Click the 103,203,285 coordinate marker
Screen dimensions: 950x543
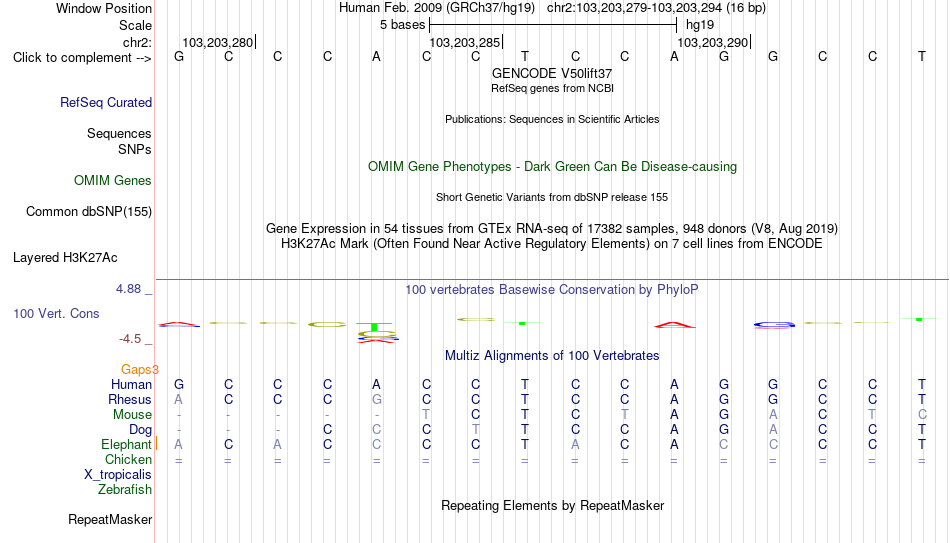click(x=466, y=42)
